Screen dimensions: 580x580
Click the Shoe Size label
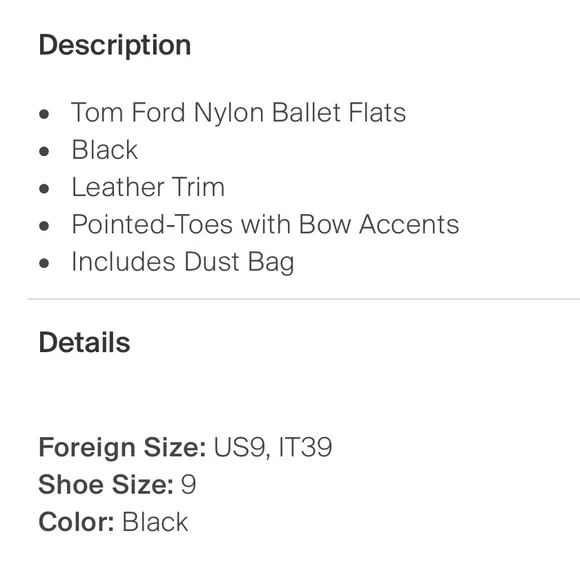(106, 485)
